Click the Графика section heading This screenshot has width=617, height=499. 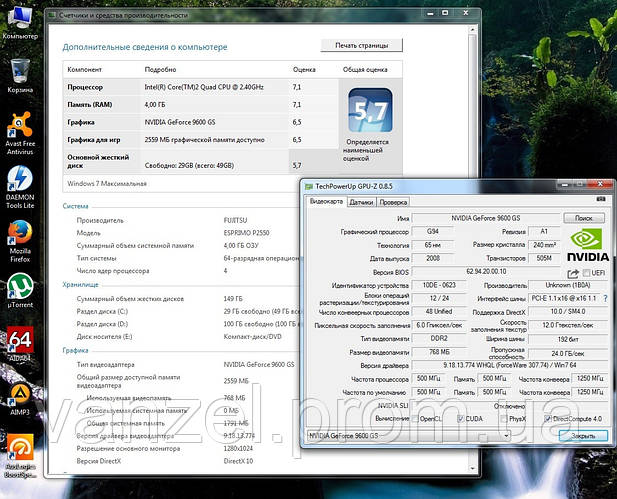click(x=76, y=350)
